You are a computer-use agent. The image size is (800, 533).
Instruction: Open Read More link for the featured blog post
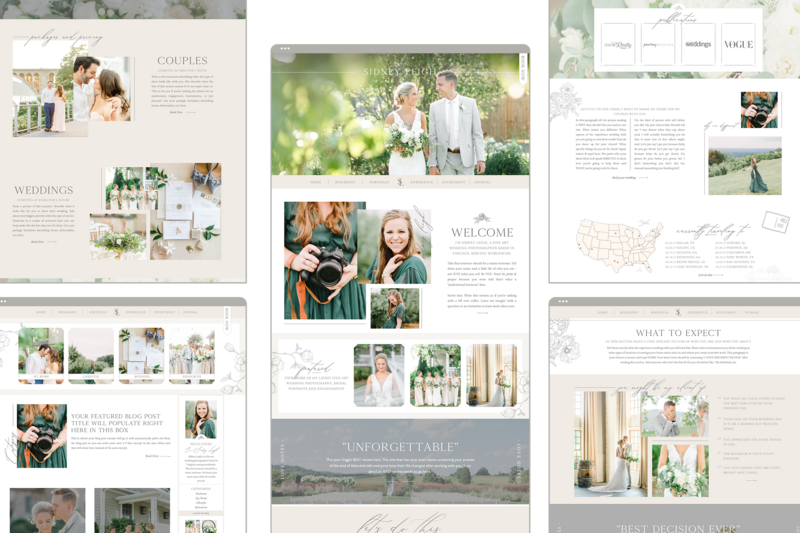[x=151, y=456]
